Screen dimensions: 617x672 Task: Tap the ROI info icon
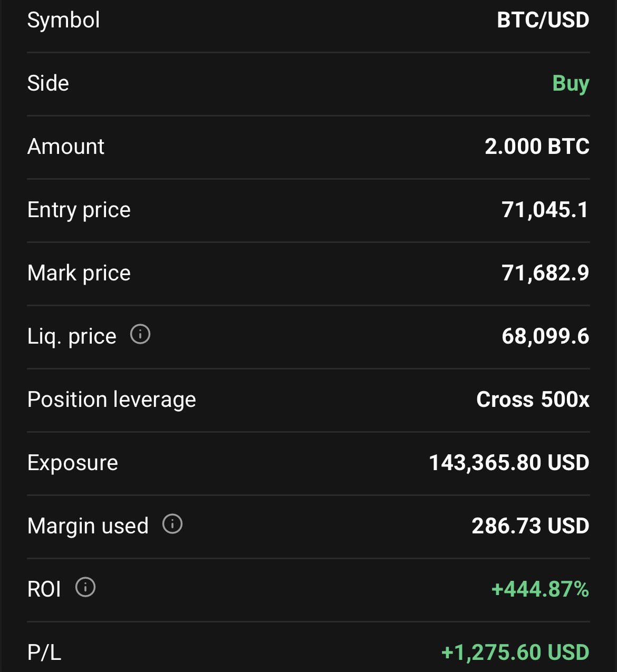click(x=85, y=587)
